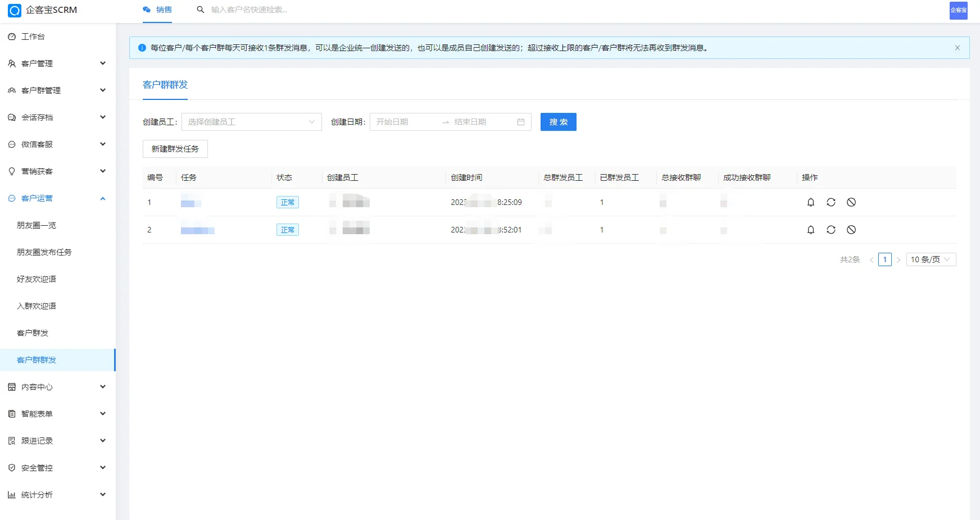Open 好友欢迎语 submenu item
Image resolution: width=980 pixels, height=520 pixels.
58,279
